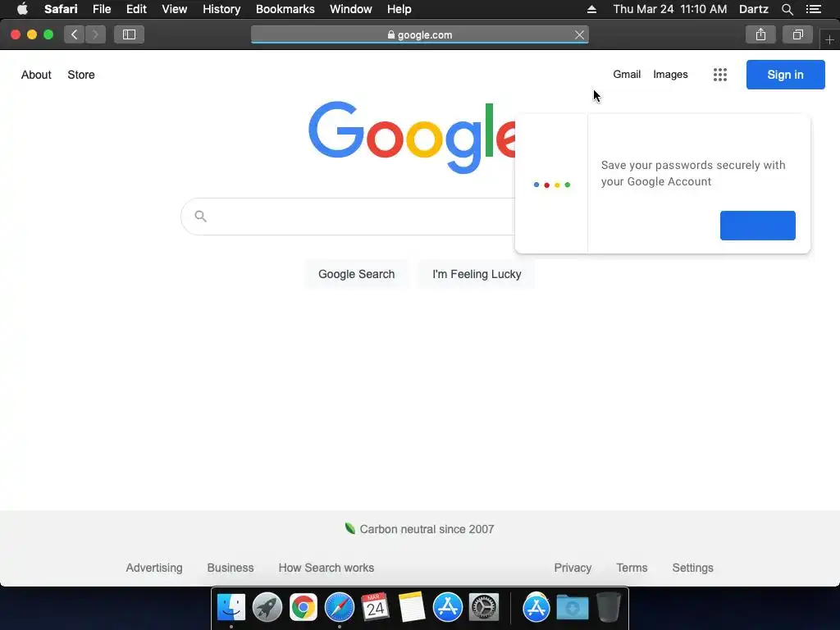
Task: Open the Privacy footer link
Action: click(573, 568)
